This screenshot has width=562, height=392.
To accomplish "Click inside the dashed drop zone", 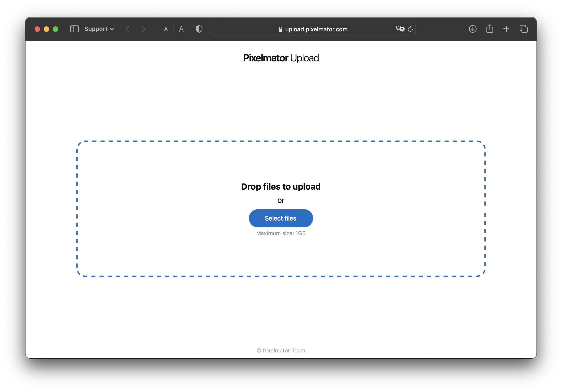I will (171, 208).
